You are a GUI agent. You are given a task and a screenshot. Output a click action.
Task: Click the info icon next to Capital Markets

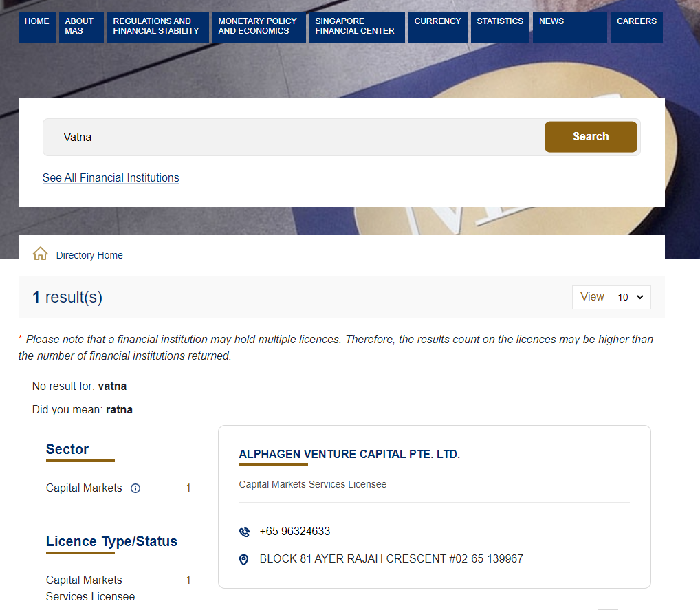(x=135, y=488)
